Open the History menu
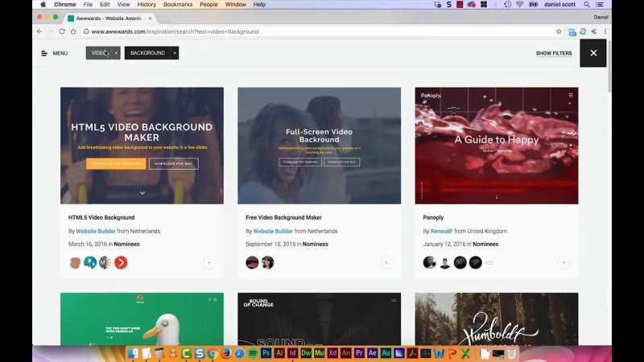This screenshot has height=362, width=644. [147, 5]
